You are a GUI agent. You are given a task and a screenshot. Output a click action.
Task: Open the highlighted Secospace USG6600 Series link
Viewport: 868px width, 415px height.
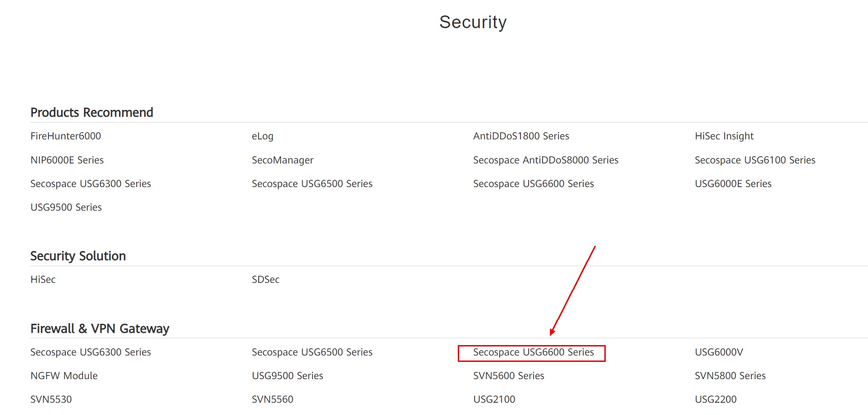pos(533,352)
